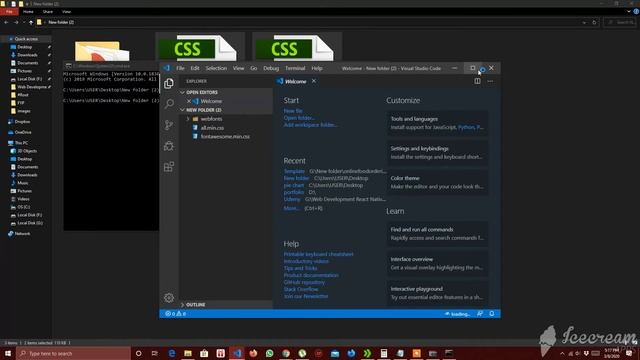Open the Debug view in the activity bar
Viewport: 640px width, 360px height.
pos(169,146)
